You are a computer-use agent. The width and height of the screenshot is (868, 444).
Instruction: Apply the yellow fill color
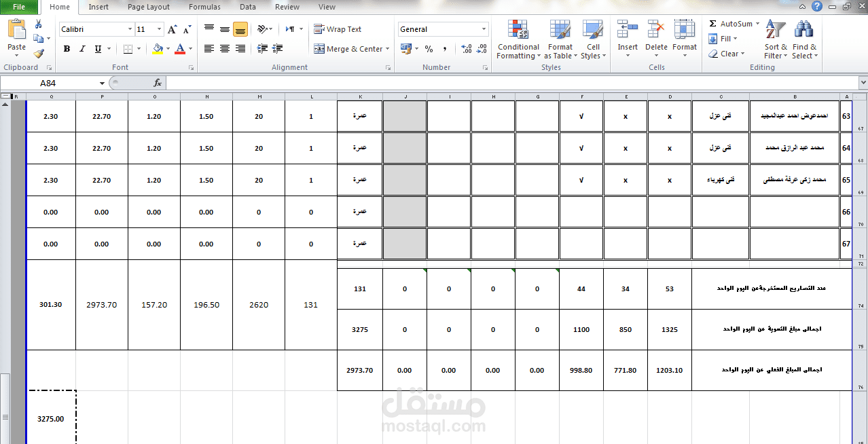coord(158,49)
